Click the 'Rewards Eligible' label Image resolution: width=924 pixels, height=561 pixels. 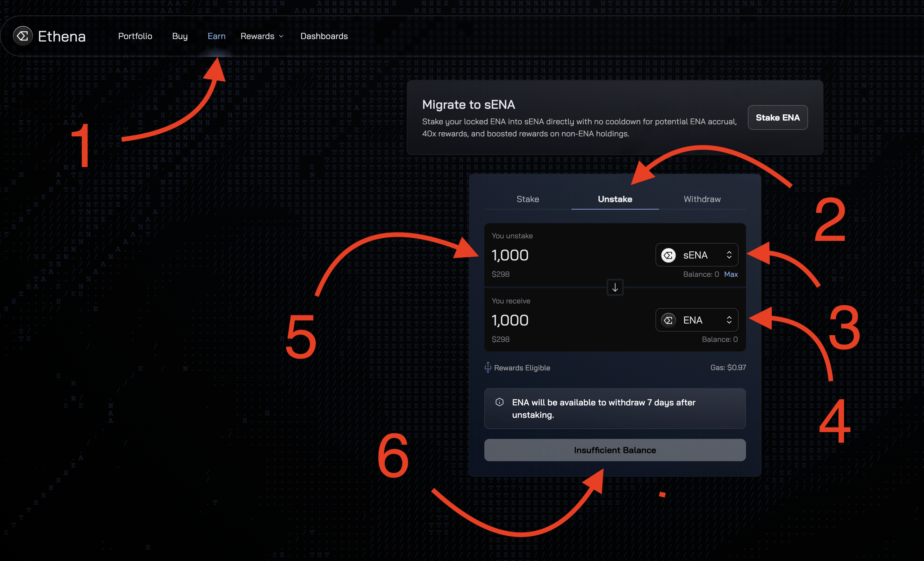coord(522,368)
